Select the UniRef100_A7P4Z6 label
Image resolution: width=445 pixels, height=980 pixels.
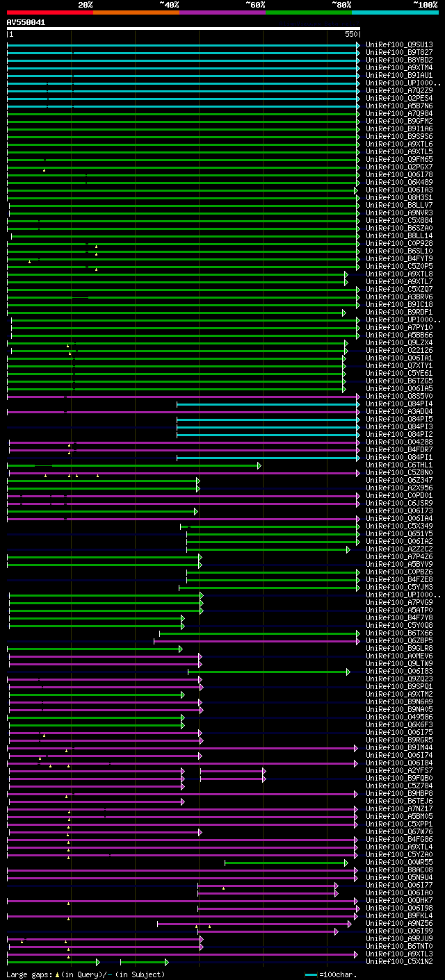click(399, 556)
